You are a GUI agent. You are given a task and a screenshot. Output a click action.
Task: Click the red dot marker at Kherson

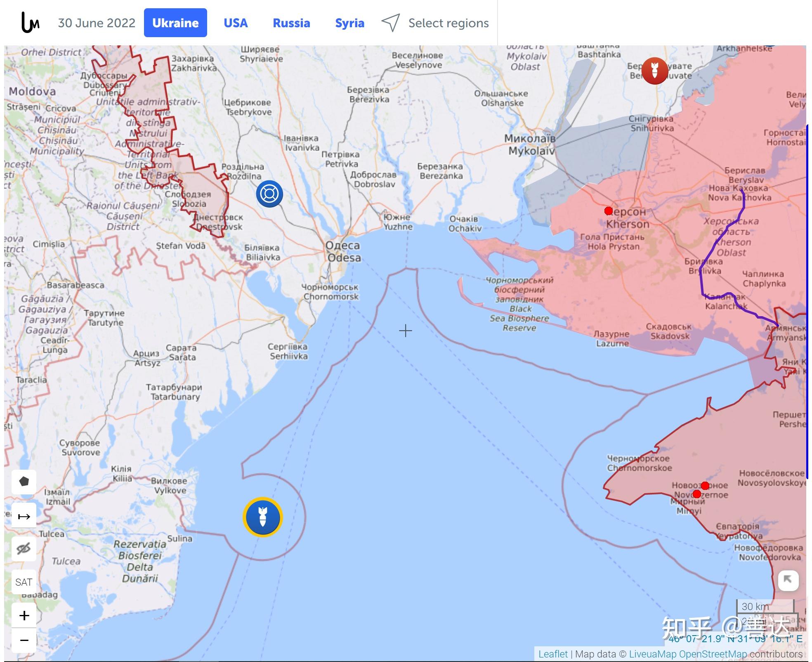point(608,211)
